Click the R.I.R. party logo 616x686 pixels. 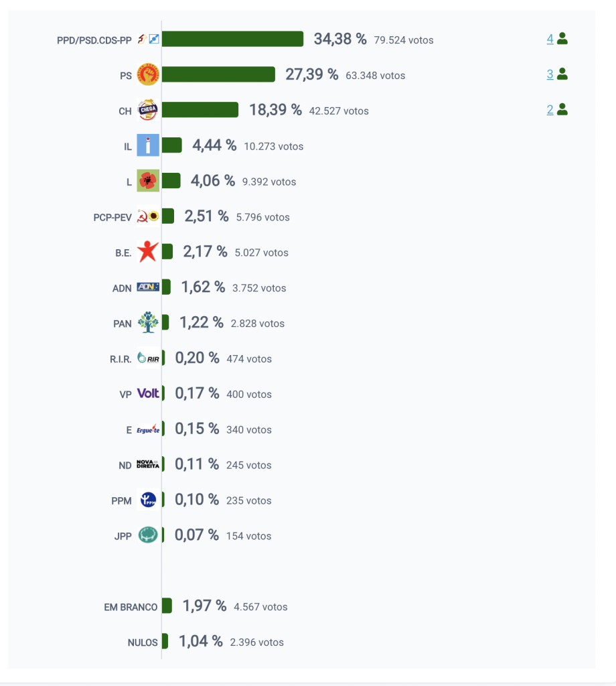pyautogui.click(x=148, y=358)
